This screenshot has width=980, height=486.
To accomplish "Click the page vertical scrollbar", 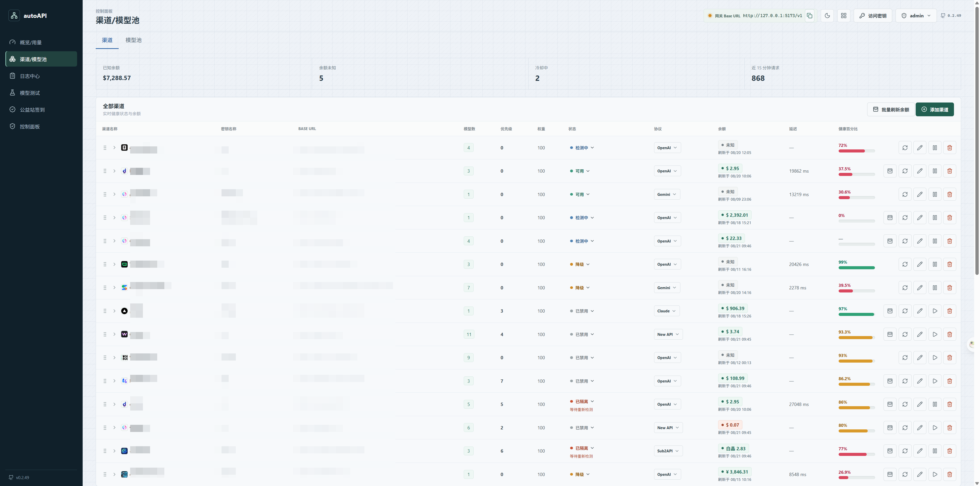I will (x=977, y=140).
